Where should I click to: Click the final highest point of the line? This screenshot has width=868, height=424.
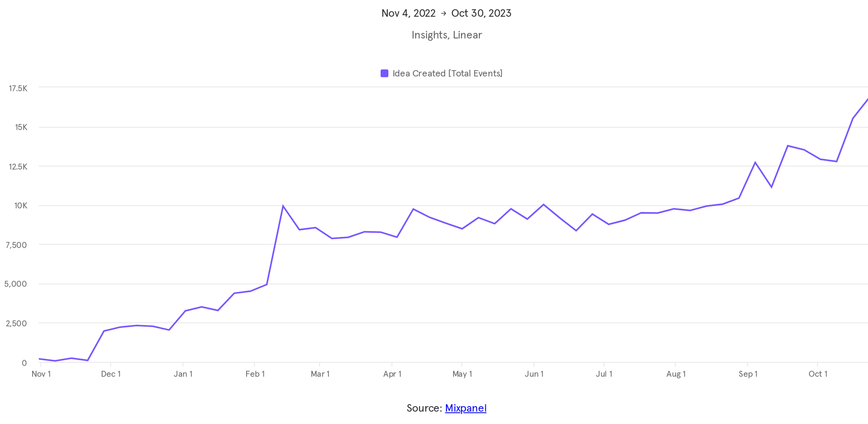[866, 100]
